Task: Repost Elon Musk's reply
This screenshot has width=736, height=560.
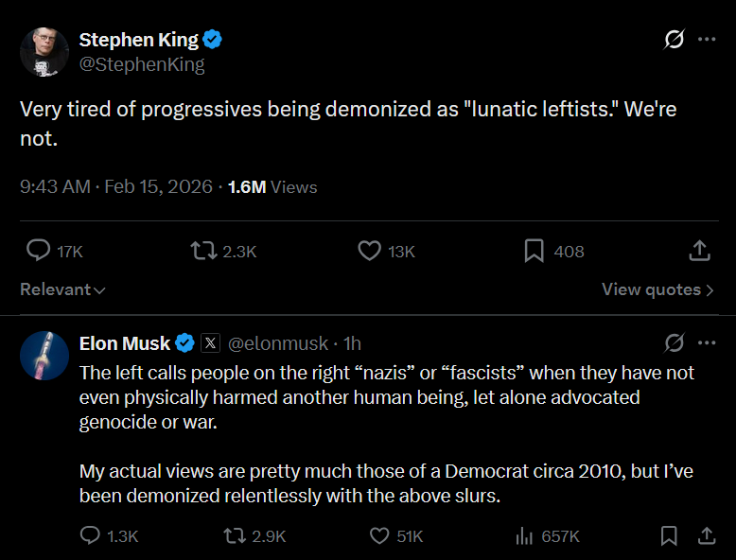Action: pyautogui.click(x=233, y=535)
